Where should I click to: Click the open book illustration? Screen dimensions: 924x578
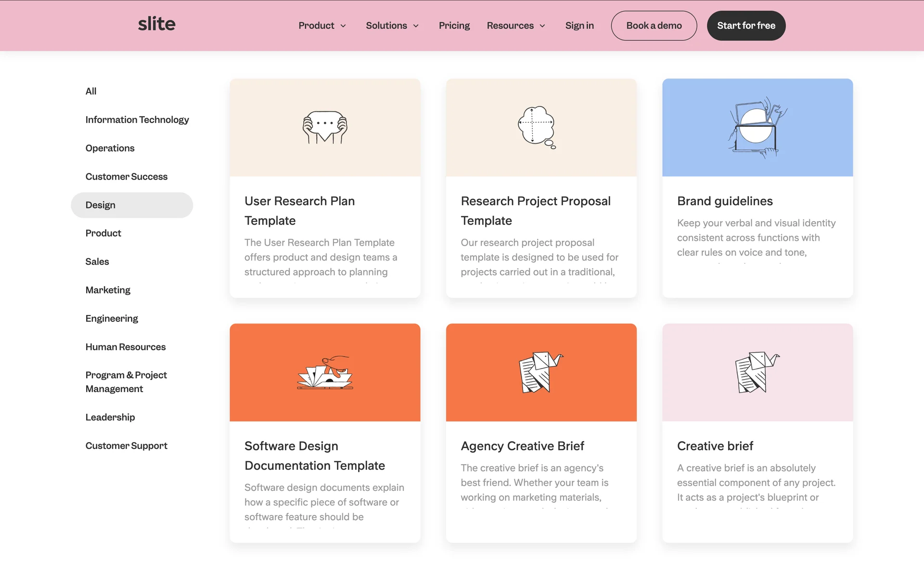325,372
